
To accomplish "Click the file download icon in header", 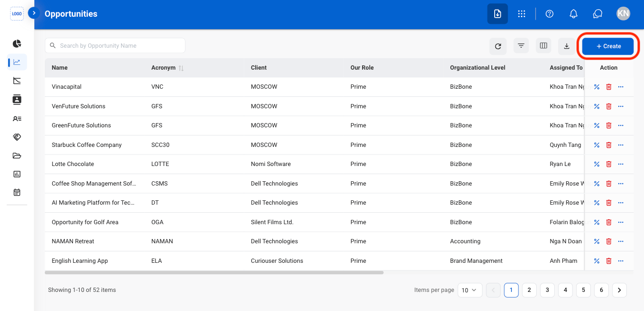I will (x=498, y=14).
